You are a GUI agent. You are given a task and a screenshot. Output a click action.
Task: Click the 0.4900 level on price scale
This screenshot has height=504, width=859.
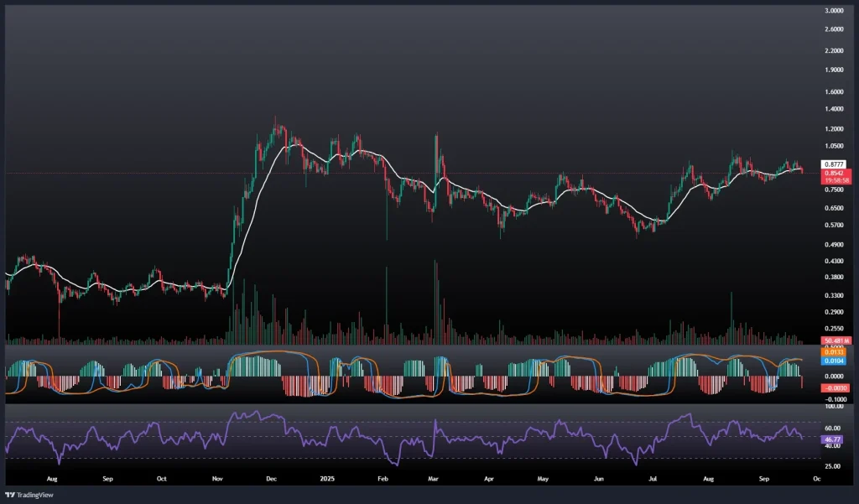tap(836, 245)
